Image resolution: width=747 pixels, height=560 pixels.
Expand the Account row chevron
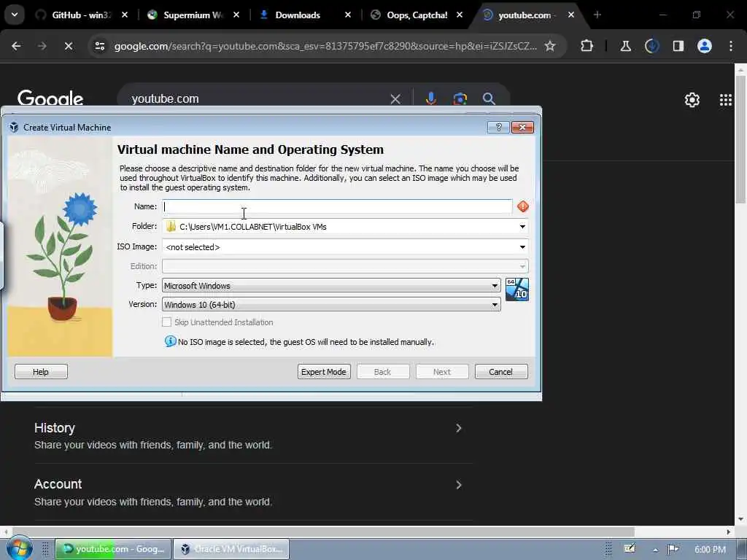[x=458, y=485]
